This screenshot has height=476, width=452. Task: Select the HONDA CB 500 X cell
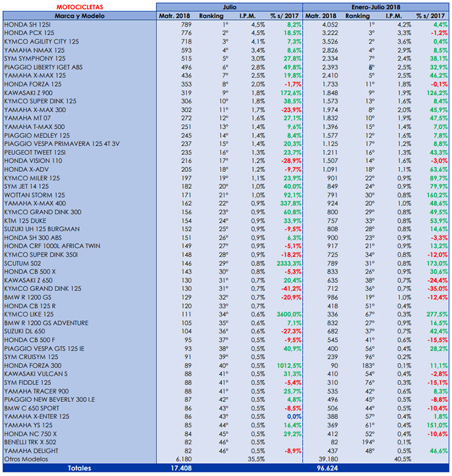pos(30,272)
